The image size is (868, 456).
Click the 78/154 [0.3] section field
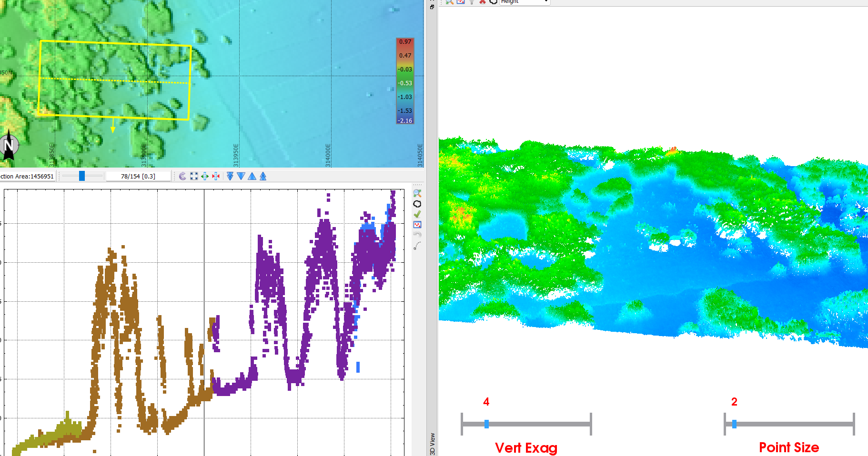click(x=138, y=176)
